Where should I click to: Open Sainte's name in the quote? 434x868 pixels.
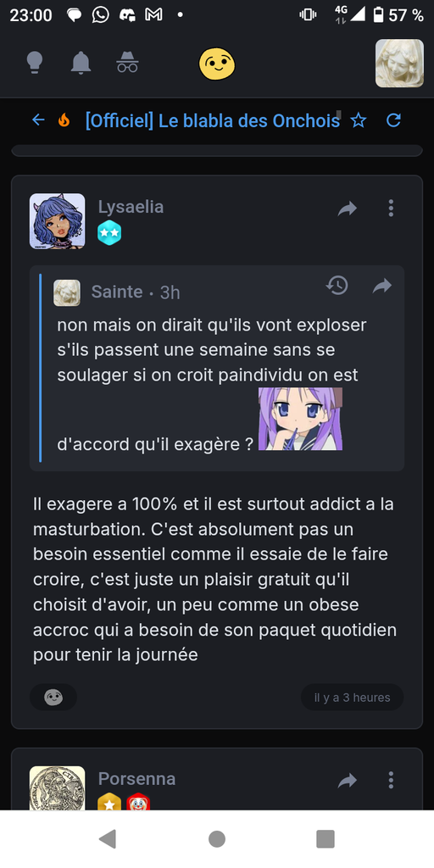coord(117,292)
